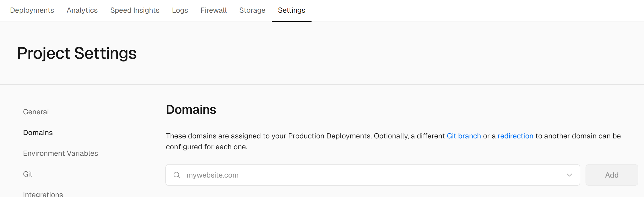Click the search magnifier icon in domain field
This screenshot has width=644, height=197.
[177, 175]
